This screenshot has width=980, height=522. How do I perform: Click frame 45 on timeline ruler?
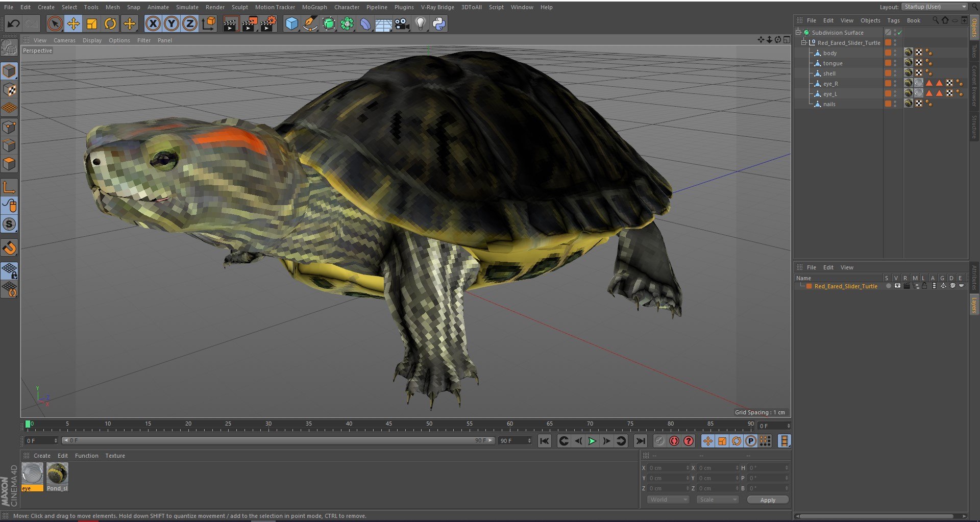[389, 424]
